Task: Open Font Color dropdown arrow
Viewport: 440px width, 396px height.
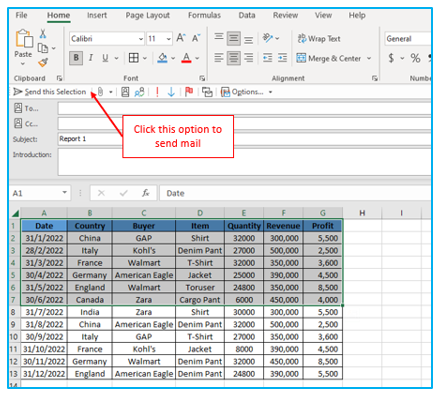Action: coord(197,58)
